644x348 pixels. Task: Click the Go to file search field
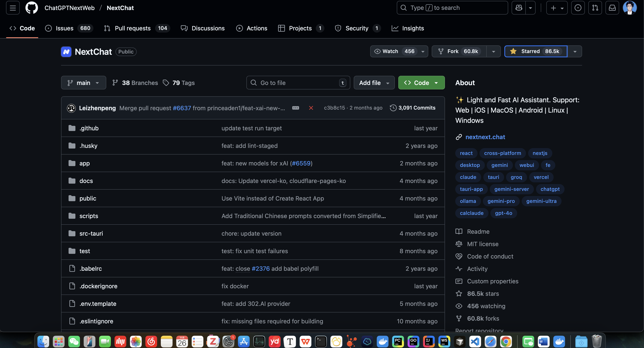click(298, 83)
